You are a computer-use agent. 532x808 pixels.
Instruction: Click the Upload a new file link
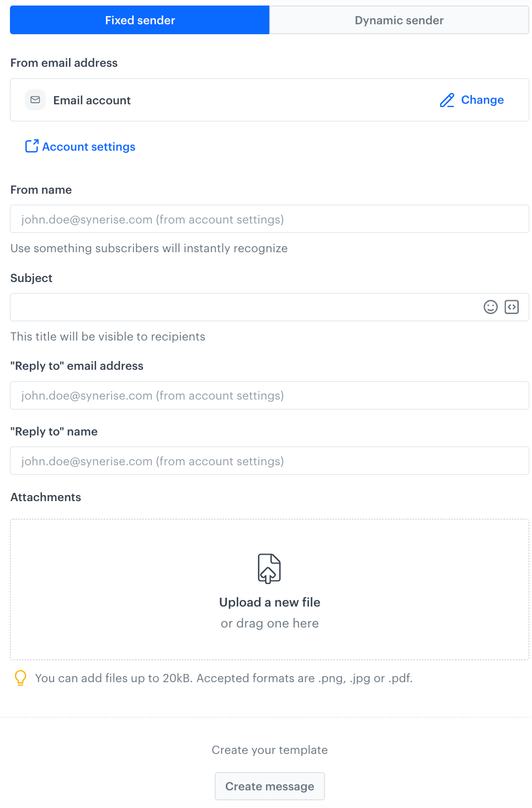coord(269,602)
